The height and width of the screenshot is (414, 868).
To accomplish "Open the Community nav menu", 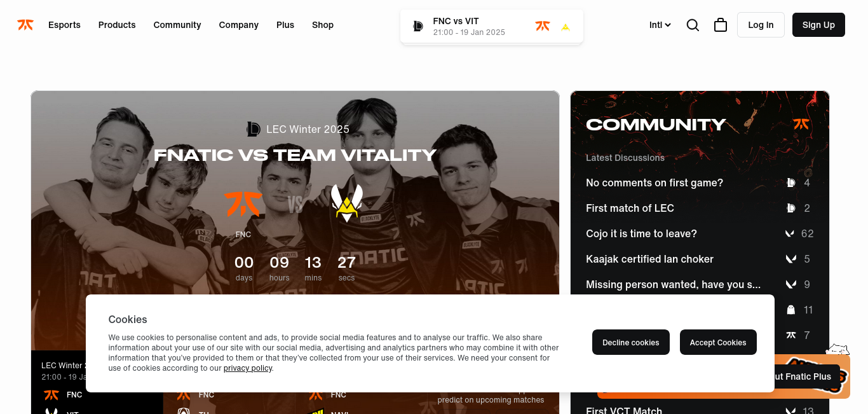I will (x=177, y=25).
